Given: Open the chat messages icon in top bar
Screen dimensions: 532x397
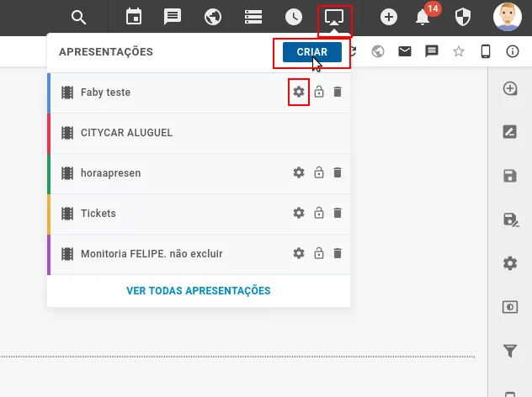Looking at the screenshot, I should (173, 17).
